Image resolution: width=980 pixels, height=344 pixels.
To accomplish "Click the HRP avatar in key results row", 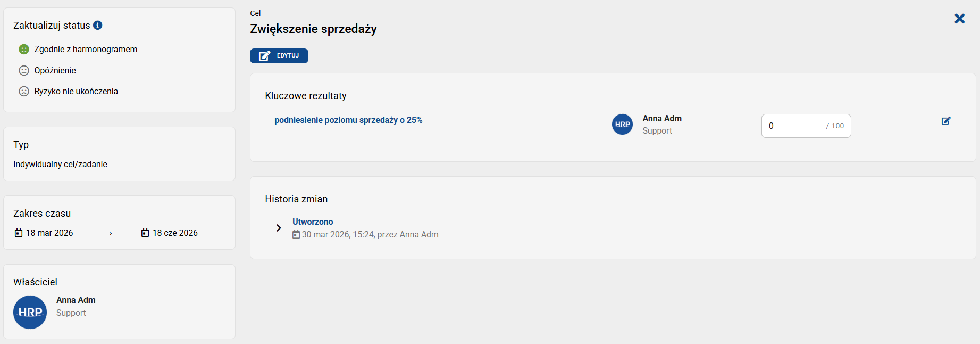I will click(622, 125).
